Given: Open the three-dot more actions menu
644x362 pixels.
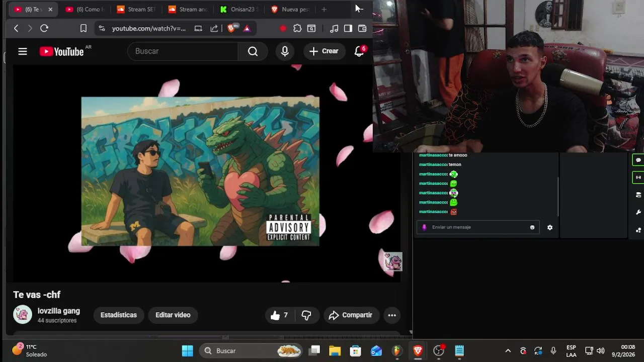Looking at the screenshot, I should pos(392,315).
